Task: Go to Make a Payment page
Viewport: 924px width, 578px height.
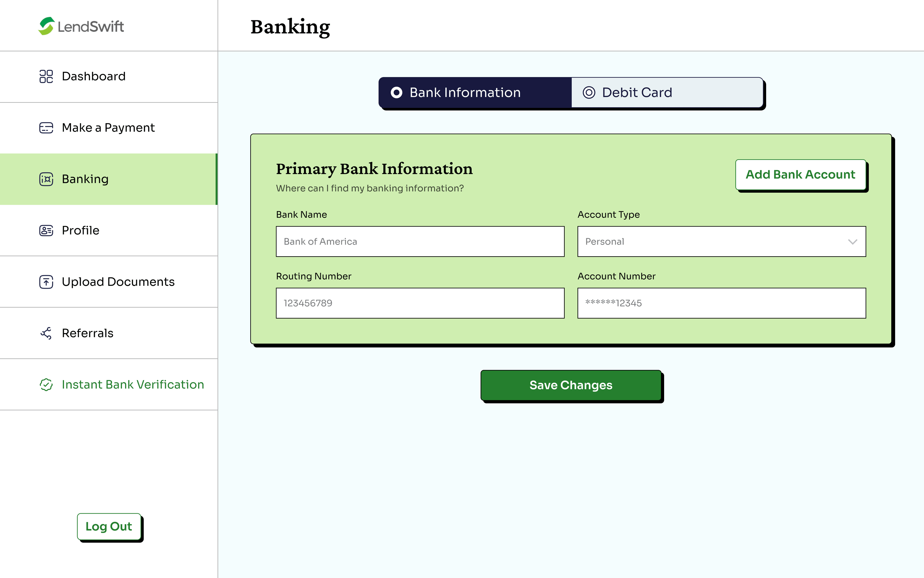Action: click(109, 128)
